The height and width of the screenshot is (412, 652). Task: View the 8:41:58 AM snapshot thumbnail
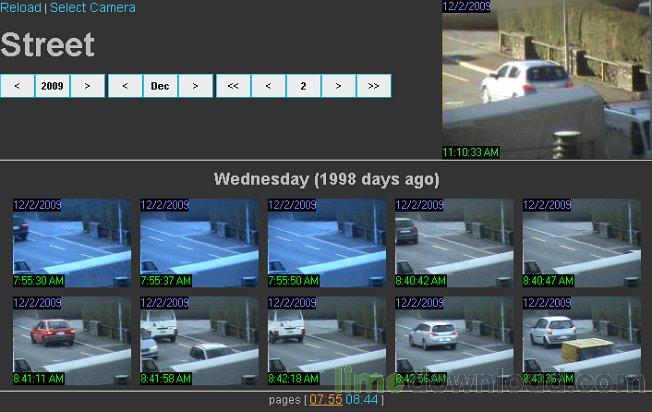pyautogui.click(x=199, y=340)
